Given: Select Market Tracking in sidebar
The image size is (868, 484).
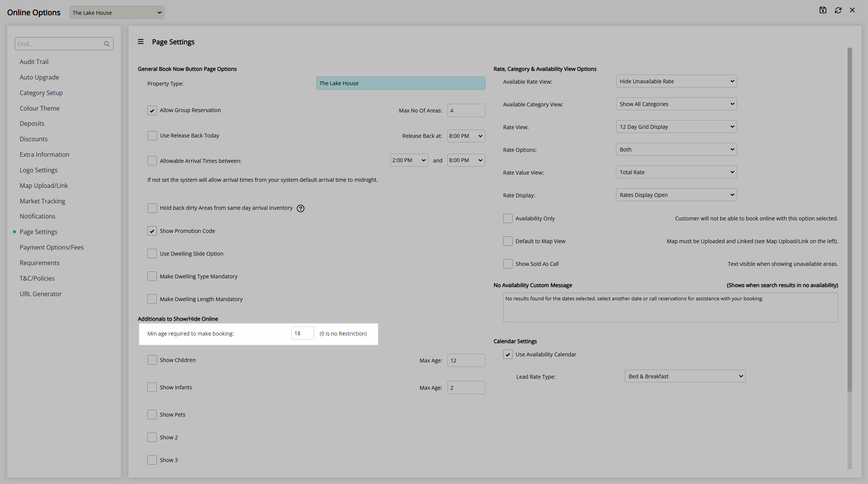Looking at the screenshot, I should pyautogui.click(x=42, y=201).
